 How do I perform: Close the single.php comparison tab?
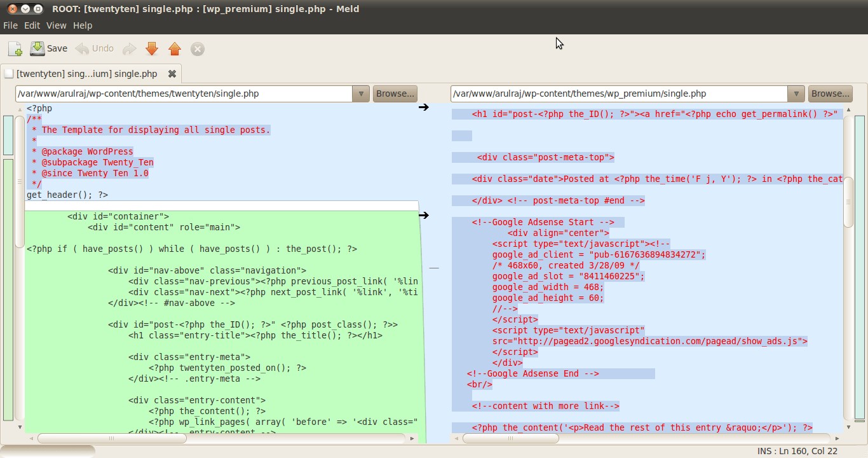(x=172, y=74)
